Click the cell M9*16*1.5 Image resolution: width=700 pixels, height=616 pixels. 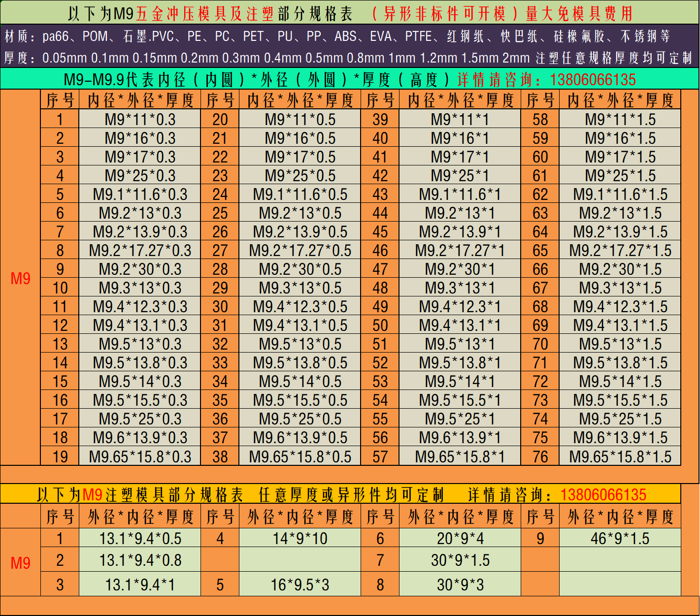tap(620, 138)
